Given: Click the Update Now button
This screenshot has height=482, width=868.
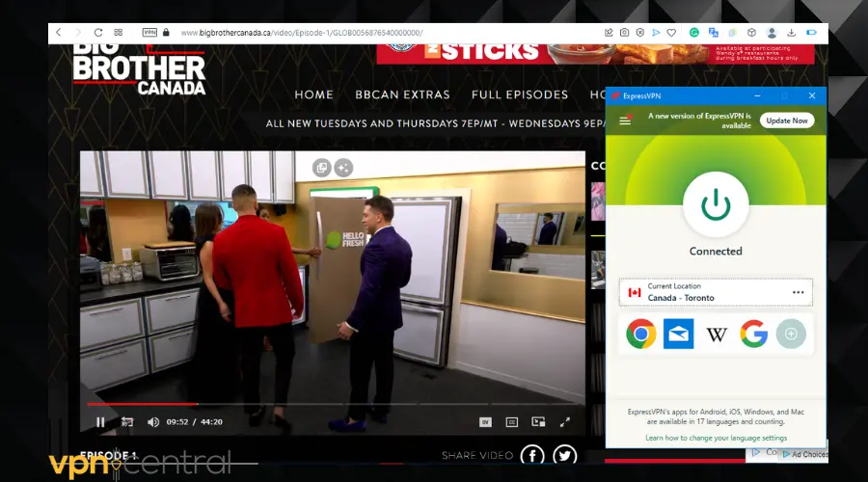Looking at the screenshot, I should coord(787,120).
